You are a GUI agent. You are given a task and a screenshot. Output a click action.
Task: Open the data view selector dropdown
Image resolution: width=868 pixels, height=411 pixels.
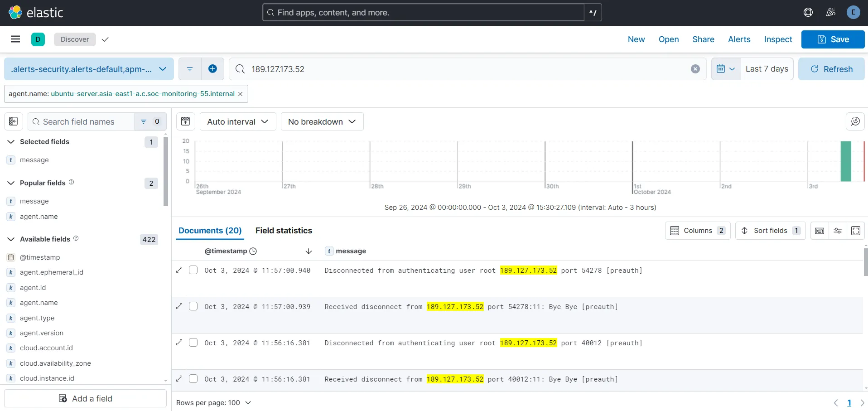[x=88, y=69]
